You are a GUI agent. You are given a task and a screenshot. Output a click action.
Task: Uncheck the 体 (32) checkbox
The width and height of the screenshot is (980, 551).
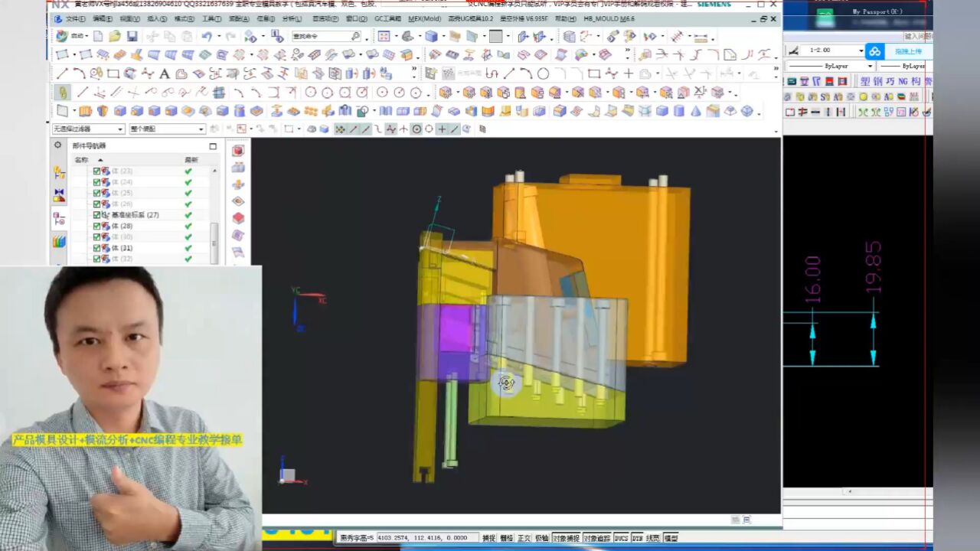96,259
